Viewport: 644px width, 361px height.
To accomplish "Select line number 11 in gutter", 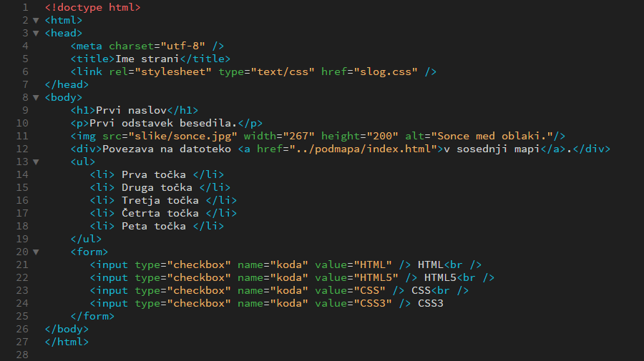I will point(22,137).
